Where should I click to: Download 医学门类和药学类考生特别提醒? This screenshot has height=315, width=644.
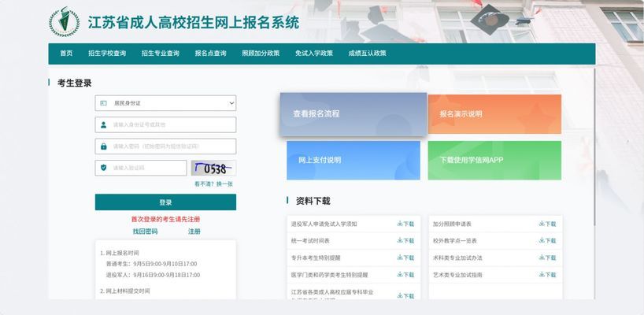click(405, 275)
